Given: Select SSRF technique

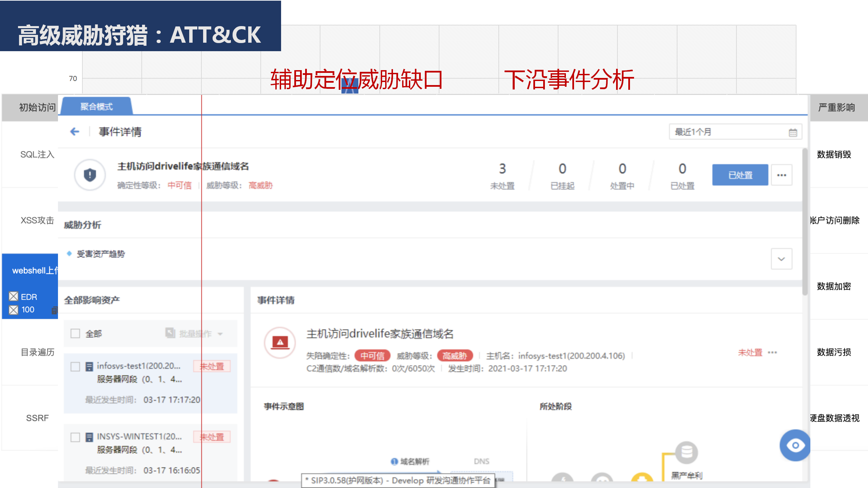Looking at the screenshot, I should (x=37, y=418).
